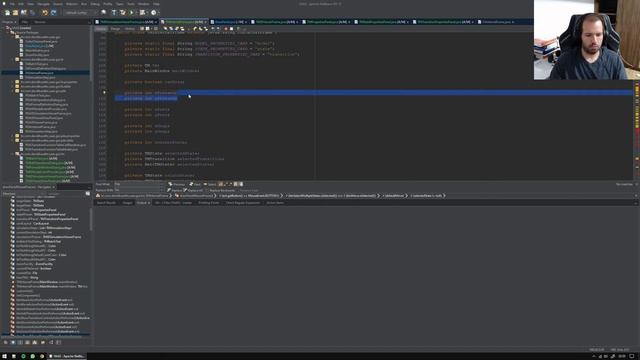The height and width of the screenshot is (360, 640).
Task: Click the Previous button in find bar
Action: click(x=177, y=184)
